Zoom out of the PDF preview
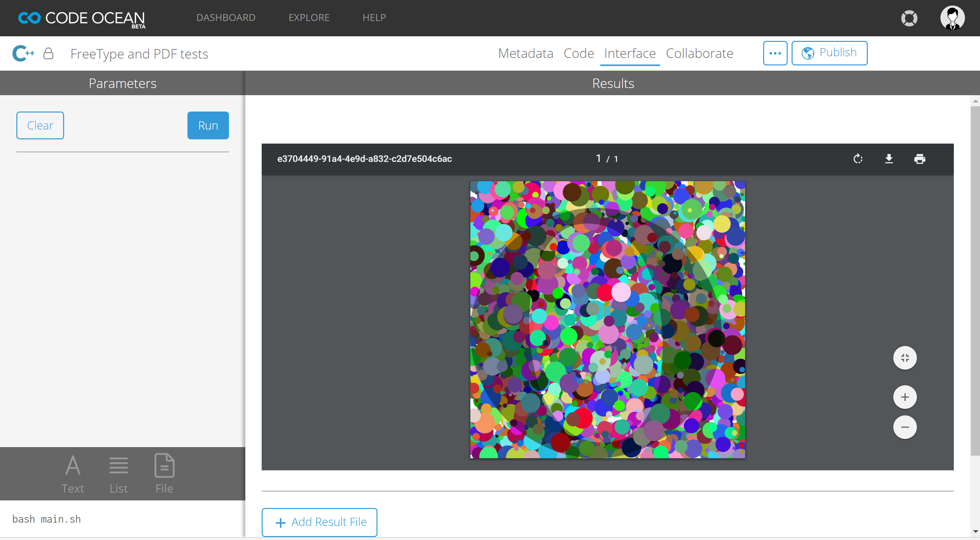 [905, 427]
